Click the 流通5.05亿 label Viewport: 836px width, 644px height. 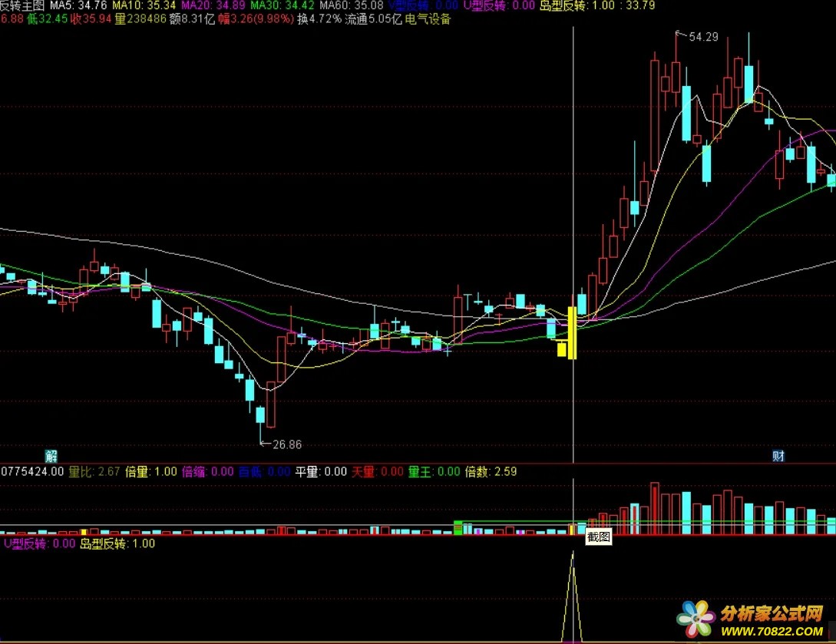tap(373, 19)
